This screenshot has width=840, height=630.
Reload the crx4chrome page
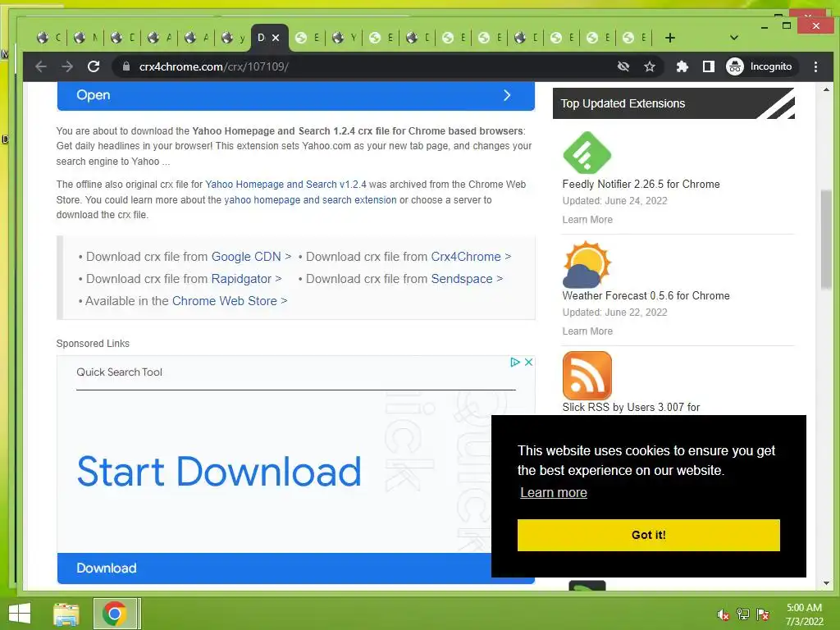[x=94, y=66]
